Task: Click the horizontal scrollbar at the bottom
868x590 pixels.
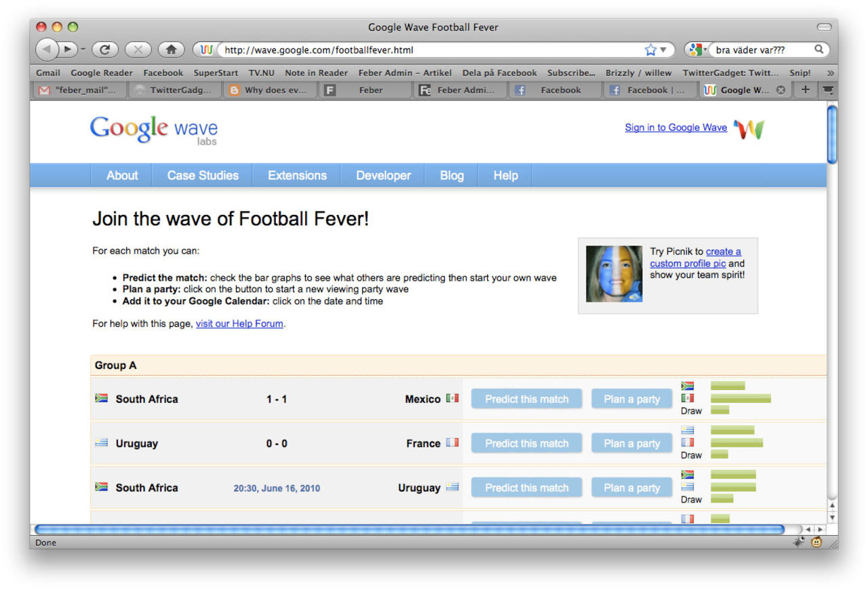Action: click(407, 529)
